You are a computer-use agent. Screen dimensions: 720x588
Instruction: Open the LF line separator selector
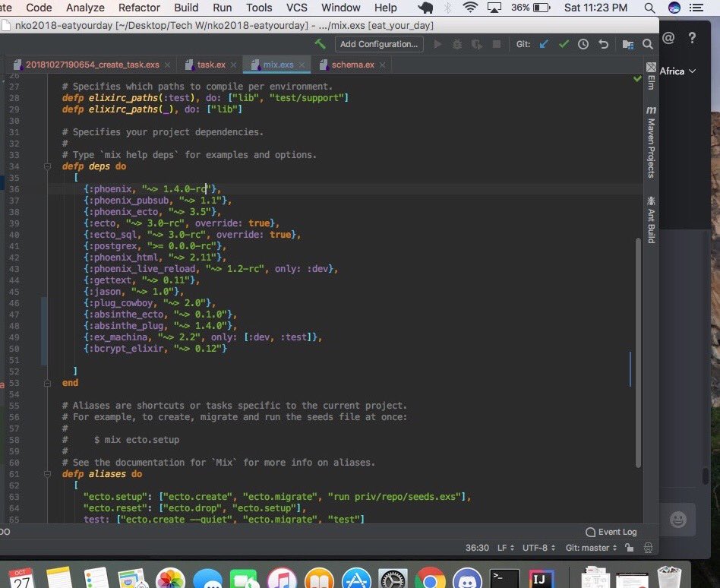[x=506, y=548]
